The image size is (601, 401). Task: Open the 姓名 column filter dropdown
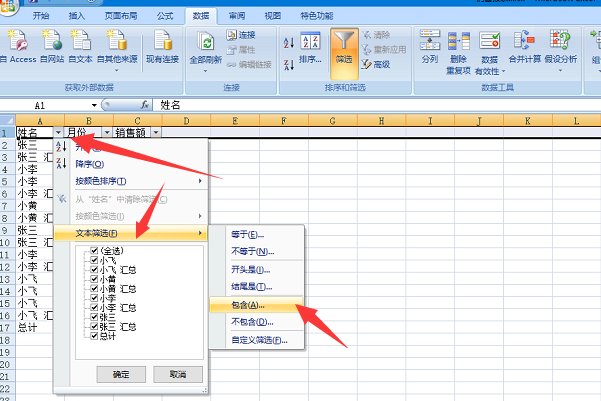[x=58, y=133]
